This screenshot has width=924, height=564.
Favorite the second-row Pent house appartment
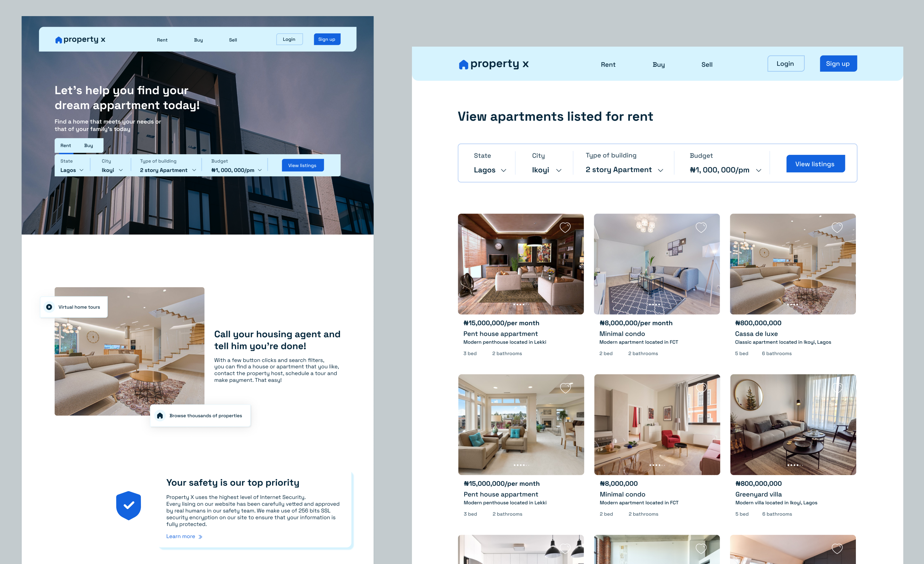[x=565, y=388]
